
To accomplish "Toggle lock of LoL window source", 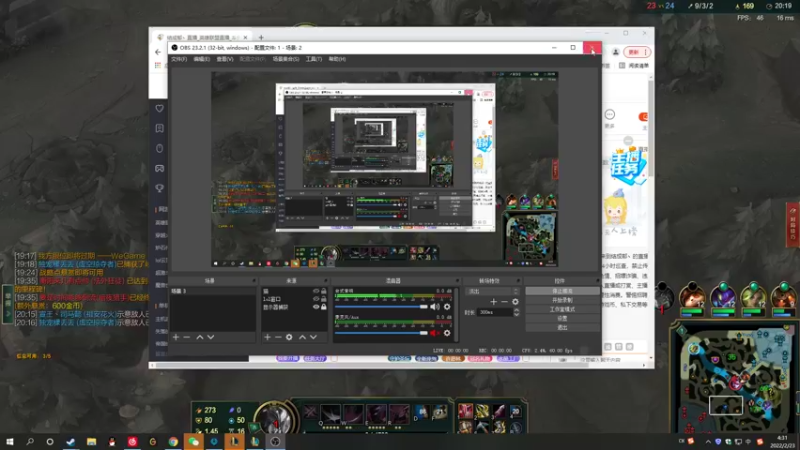I will (x=323, y=299).
